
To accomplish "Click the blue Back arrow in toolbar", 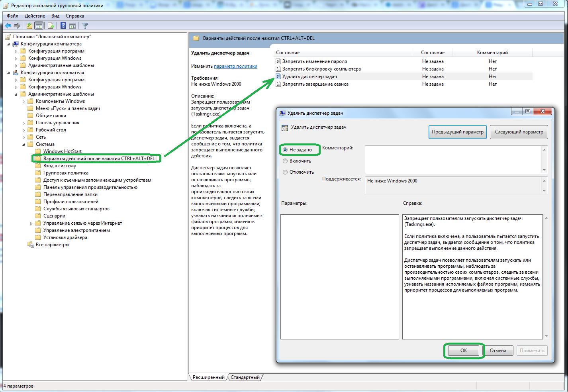I will coord(8,26).
